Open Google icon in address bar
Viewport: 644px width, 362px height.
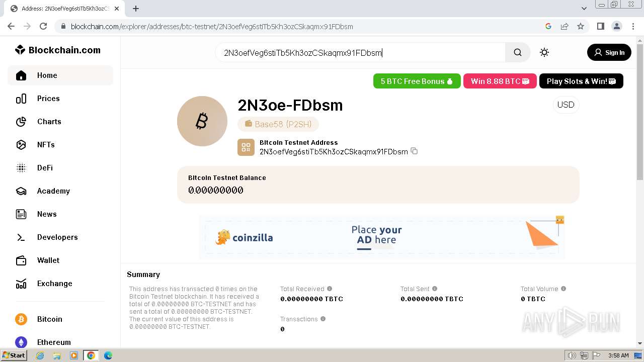click(548, 26)
